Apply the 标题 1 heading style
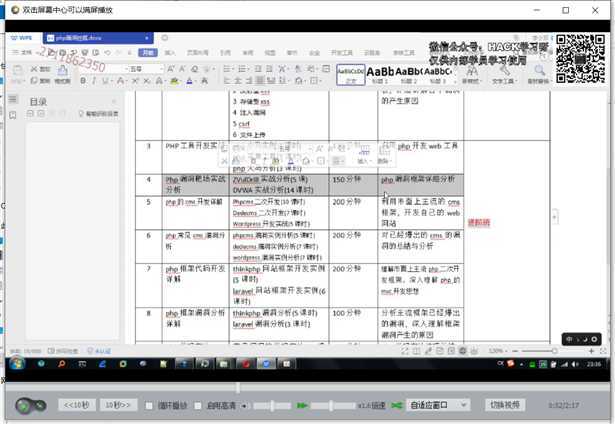Viewport: 615px width, 424px height. click(380, 75)
